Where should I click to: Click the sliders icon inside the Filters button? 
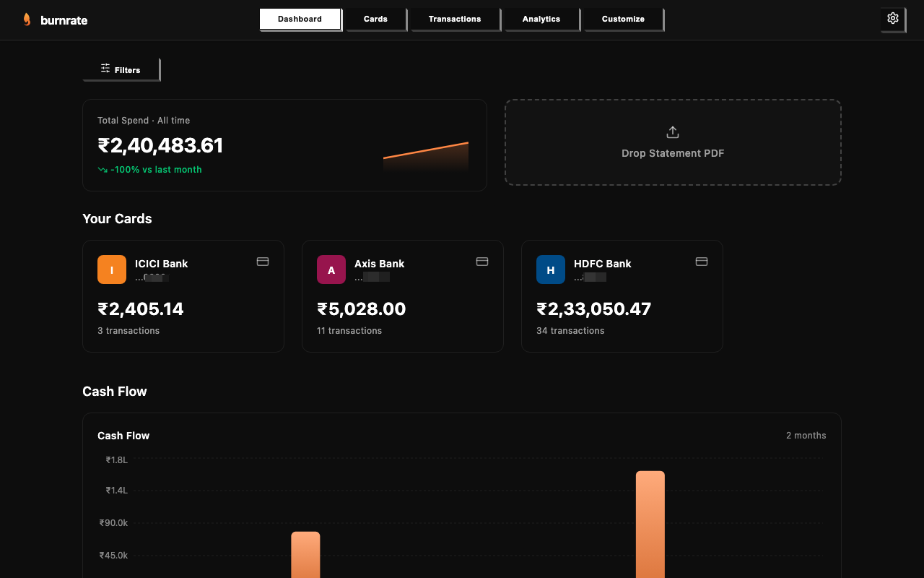tap(105, 69)
